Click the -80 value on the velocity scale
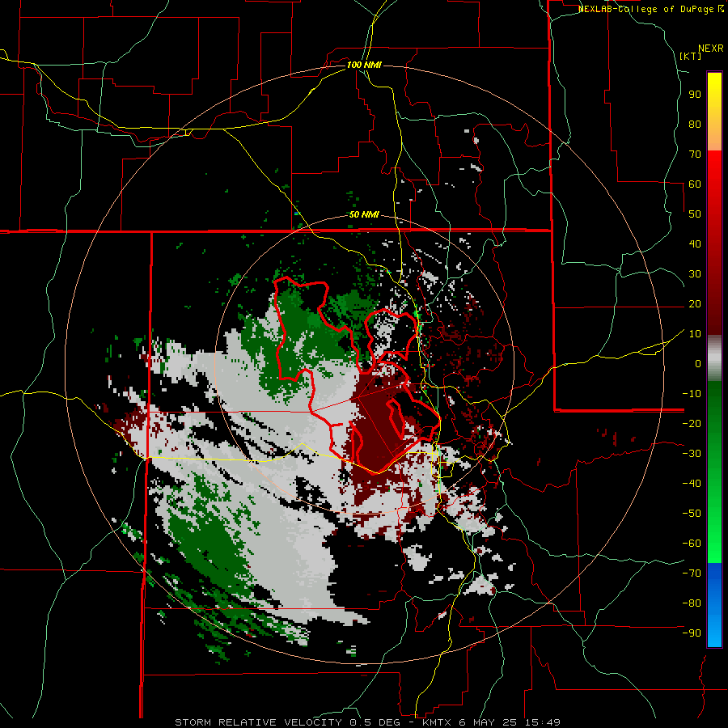 (x=692, y=603)
